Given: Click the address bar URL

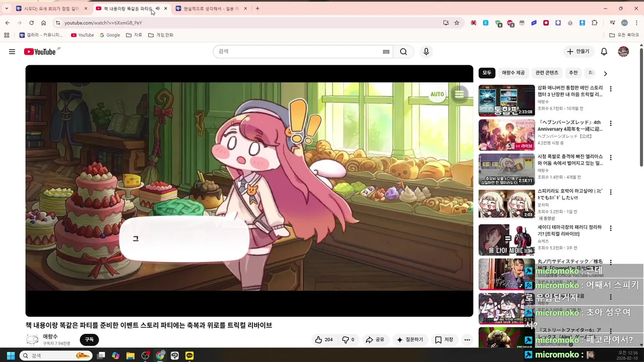Looking at the screenshot, I should (x=103, y=23).
